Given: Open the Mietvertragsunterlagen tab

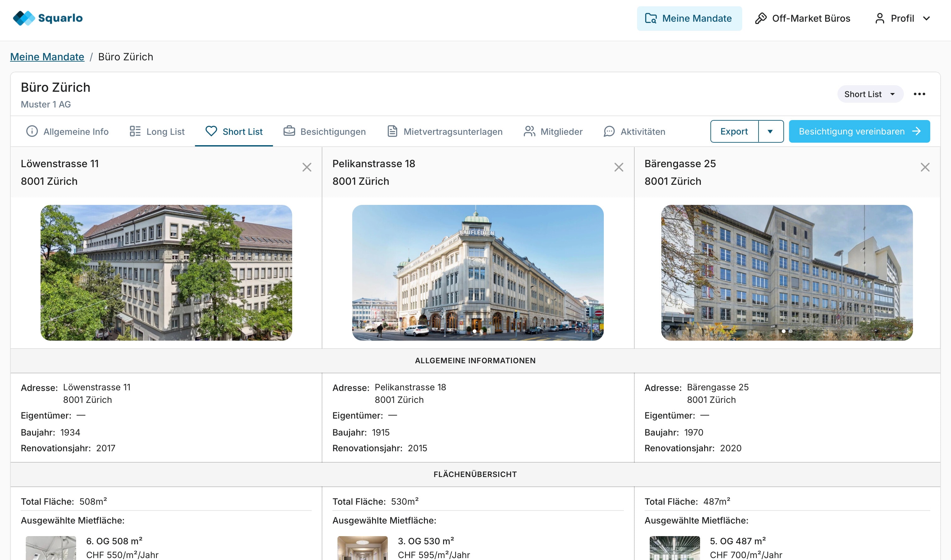Looking at the screenshot, I should coord(445,132).
